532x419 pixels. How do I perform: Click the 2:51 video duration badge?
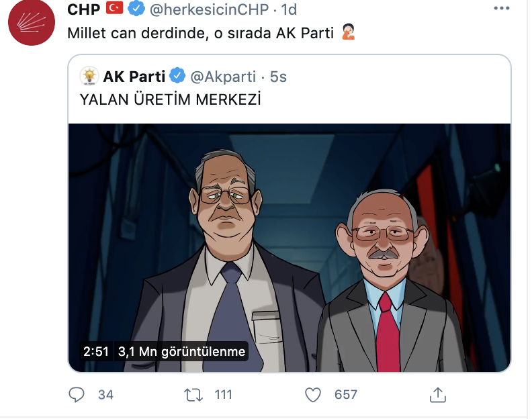coord(96,351)
